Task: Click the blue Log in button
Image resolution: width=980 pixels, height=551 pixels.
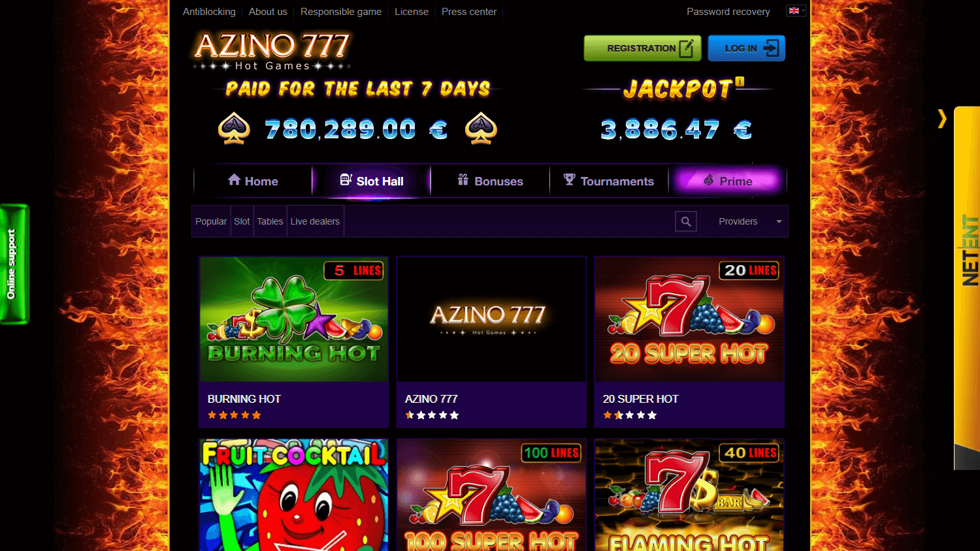Action: [746, 48]
